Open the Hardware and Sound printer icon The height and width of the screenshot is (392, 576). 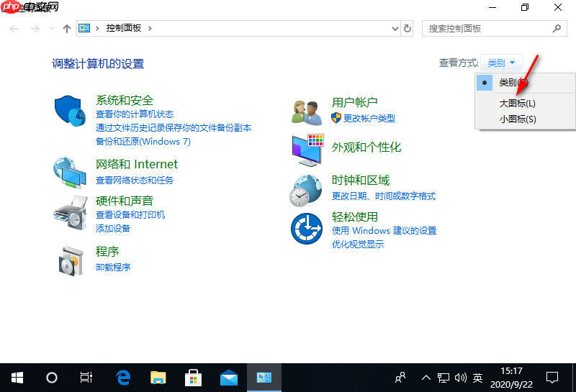(x=71, y=213)
